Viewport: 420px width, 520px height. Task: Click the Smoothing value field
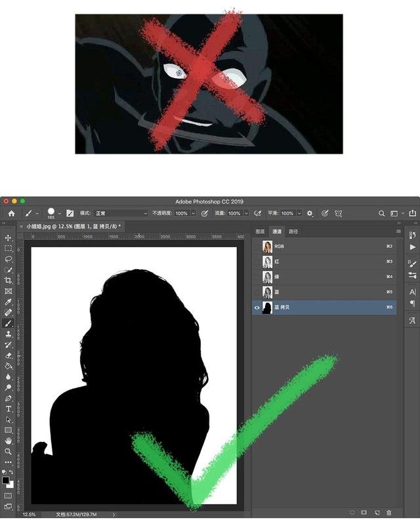point(287,213)
